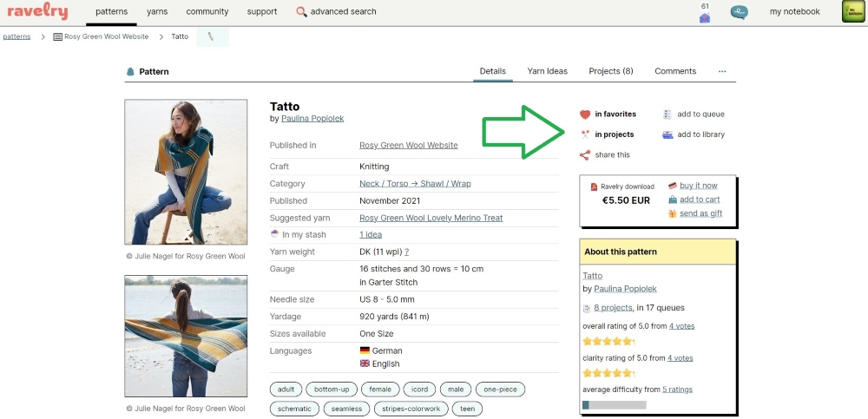Open the forum chat bubble icon
This screenshot has height=419, width=868.
(739, 12)
